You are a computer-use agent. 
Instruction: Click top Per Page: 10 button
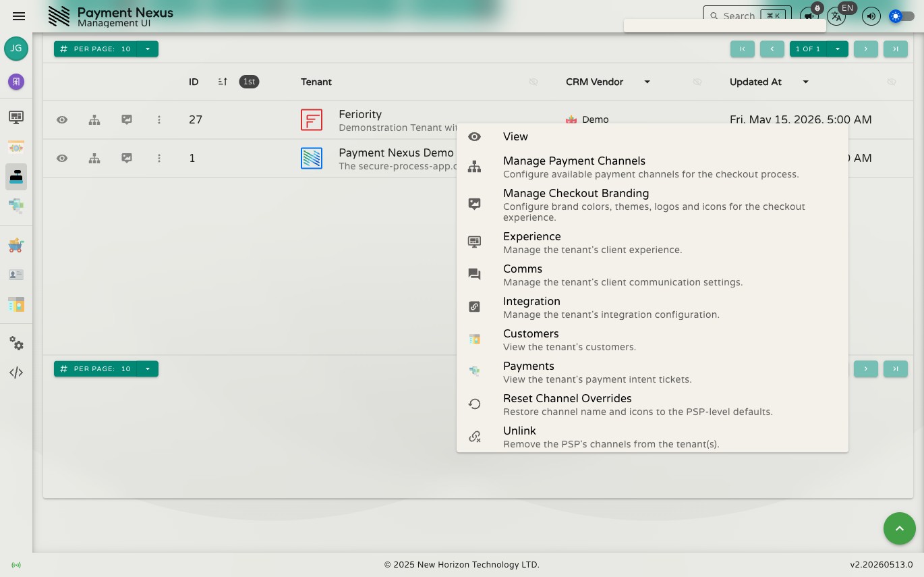pos(95,49)
